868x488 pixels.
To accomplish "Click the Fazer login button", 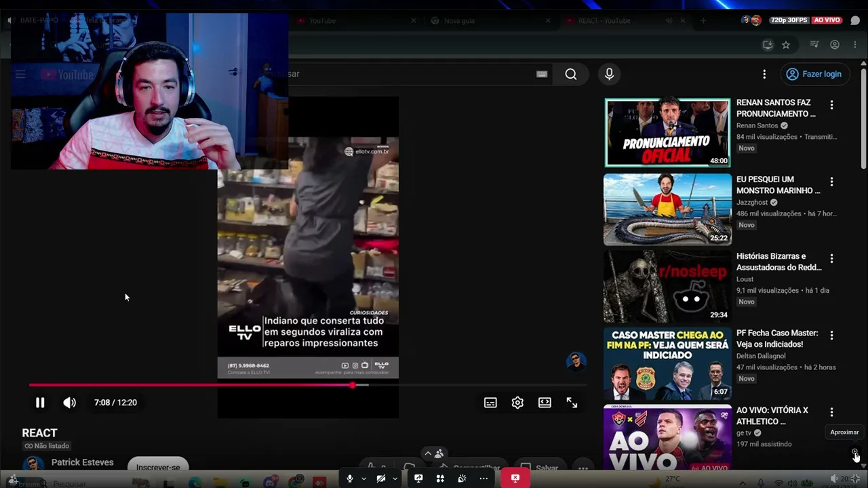I will [x=815, y=74].
